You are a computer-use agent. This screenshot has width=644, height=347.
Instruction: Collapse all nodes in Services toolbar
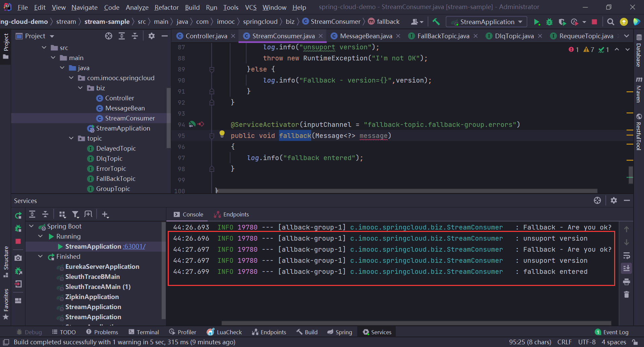45,214
